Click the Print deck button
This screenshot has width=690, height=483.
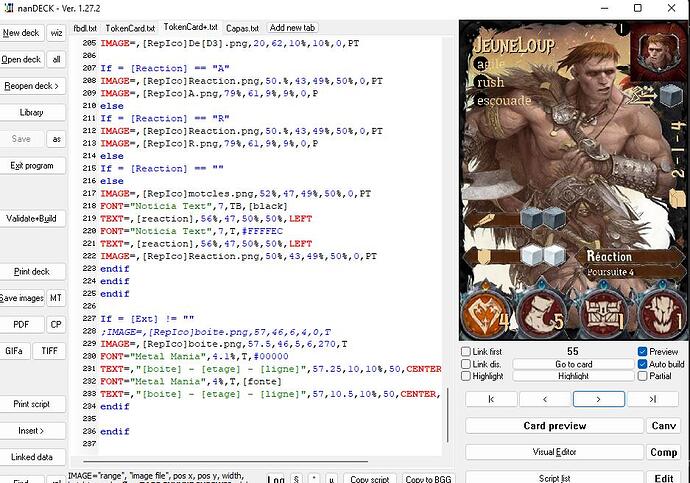[32, 271]
